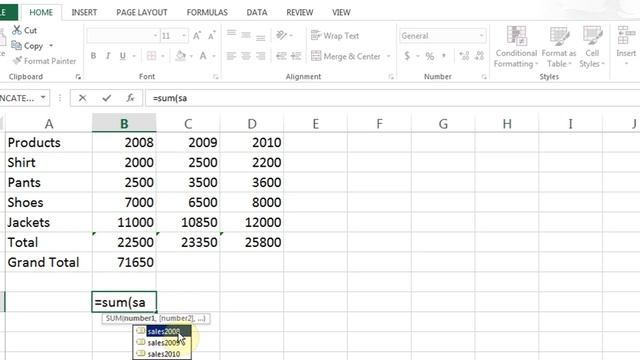The width and height of the screenshot is (640, 360).
Task: Click the Borders icon
Action: (151, 56)
